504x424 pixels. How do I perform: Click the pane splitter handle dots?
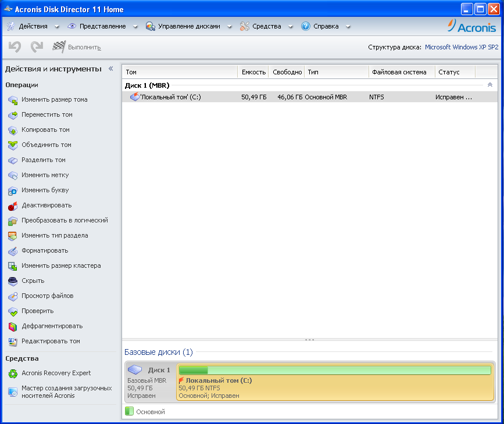309,340
